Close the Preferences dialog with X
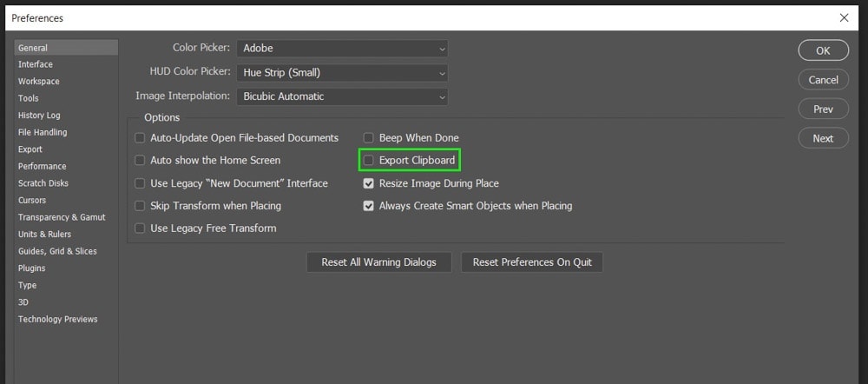Image resolution: width=868 pixels, height=384 pixels. tap(844, 17)
